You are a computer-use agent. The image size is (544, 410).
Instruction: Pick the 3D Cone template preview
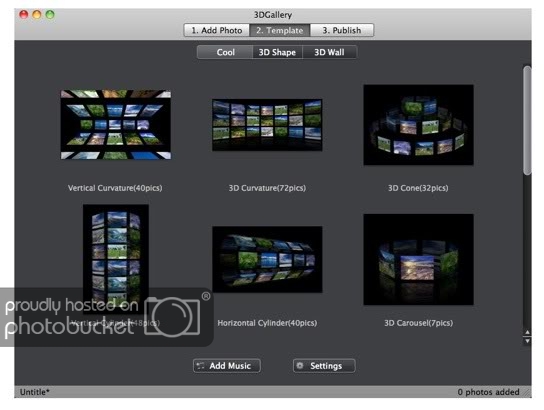coord(418,125)
